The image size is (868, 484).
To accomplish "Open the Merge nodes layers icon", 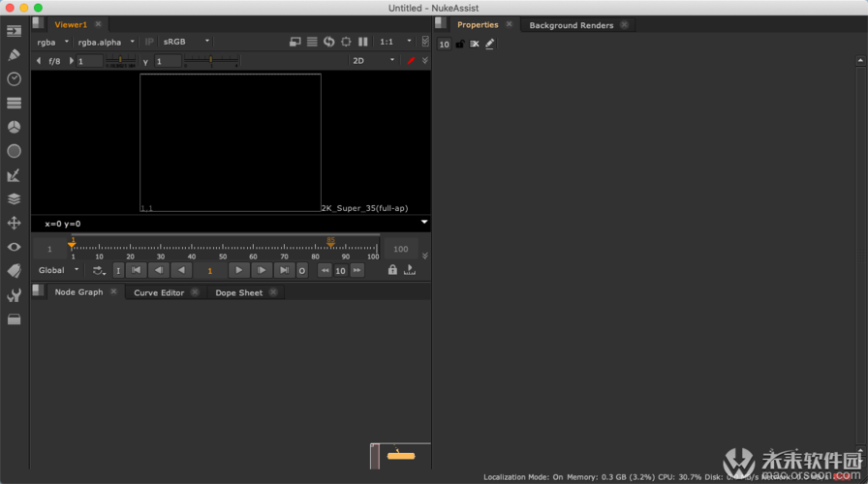I will point(14,199).
